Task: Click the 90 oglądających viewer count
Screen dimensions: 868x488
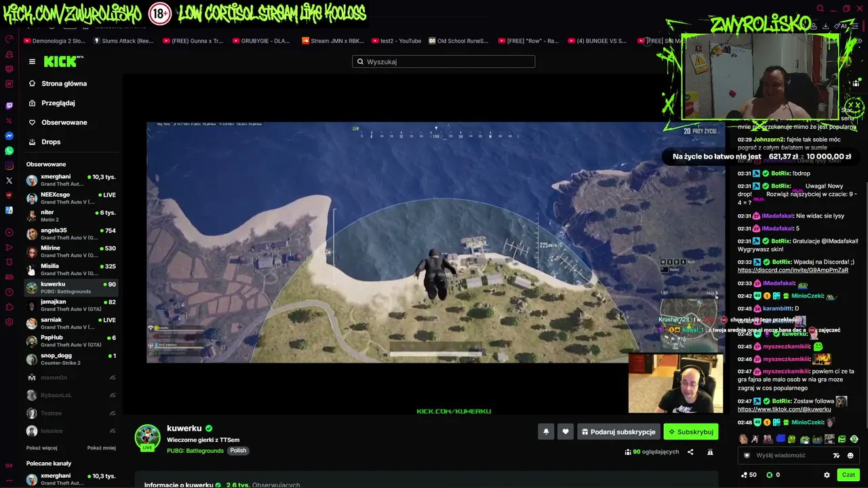Action: pos(652,452)
